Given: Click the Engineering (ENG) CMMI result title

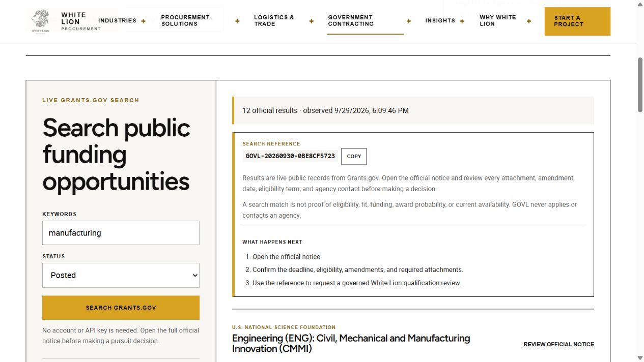Looking at the screenshot, I should click(351, 343).
